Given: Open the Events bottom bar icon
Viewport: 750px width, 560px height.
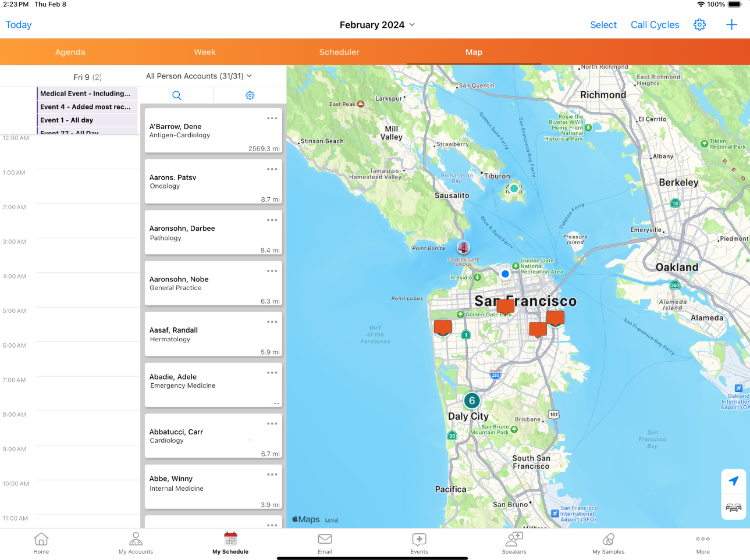Looking at the screenshot, I should (419, 543).
